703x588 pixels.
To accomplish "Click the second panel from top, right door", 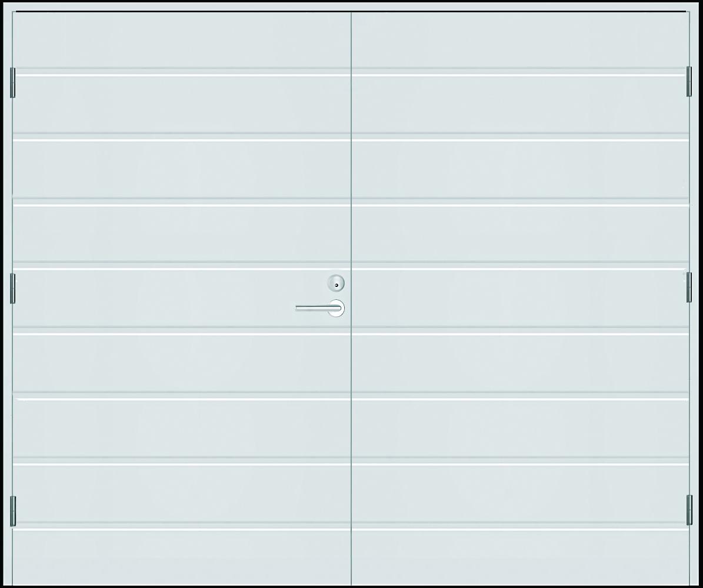I will pos(520,104).
